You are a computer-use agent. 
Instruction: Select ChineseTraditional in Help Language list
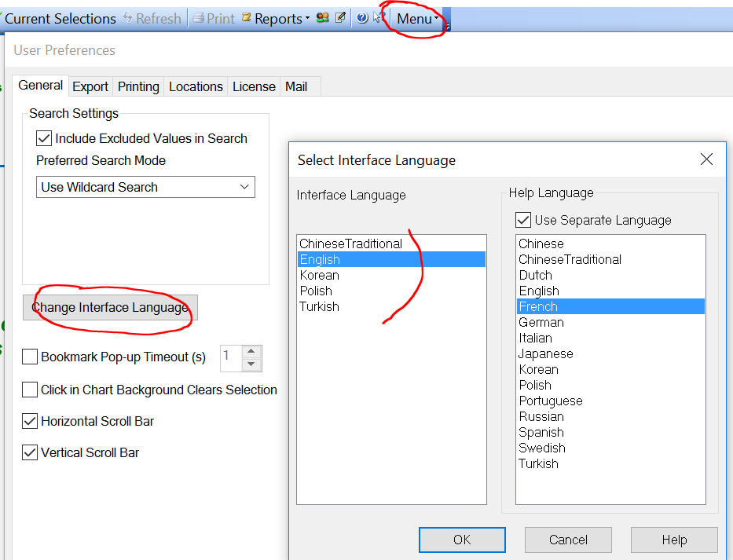[x=610, y=259]
